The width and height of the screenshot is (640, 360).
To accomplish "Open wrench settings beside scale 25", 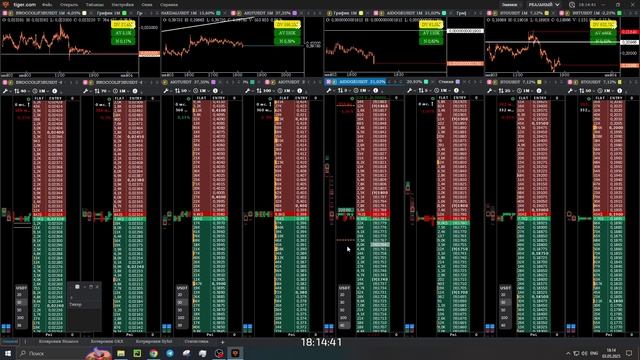I will [x=490, y=91].
